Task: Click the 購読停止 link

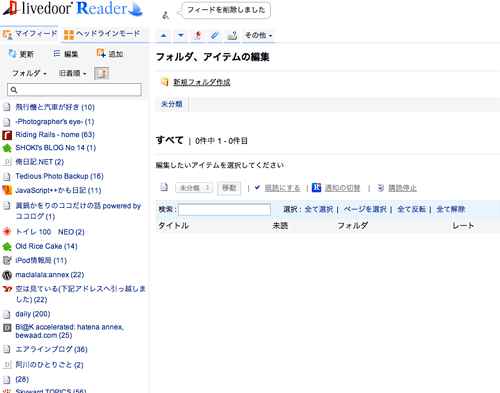Action: coord(402,188)
